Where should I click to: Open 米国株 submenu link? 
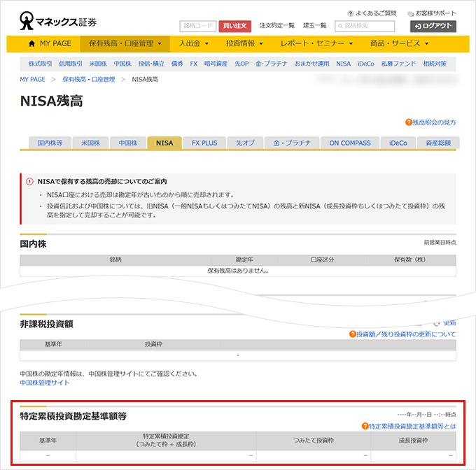point(98,64)
